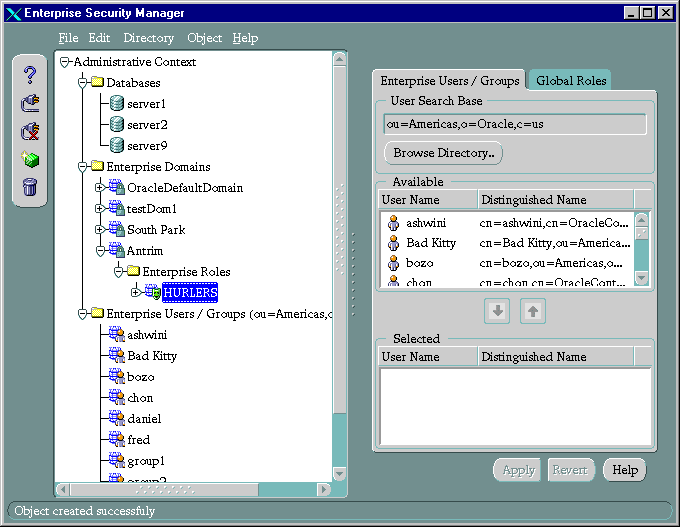
Task: Expand the HURLERS role node
Action: click(136, 293)
